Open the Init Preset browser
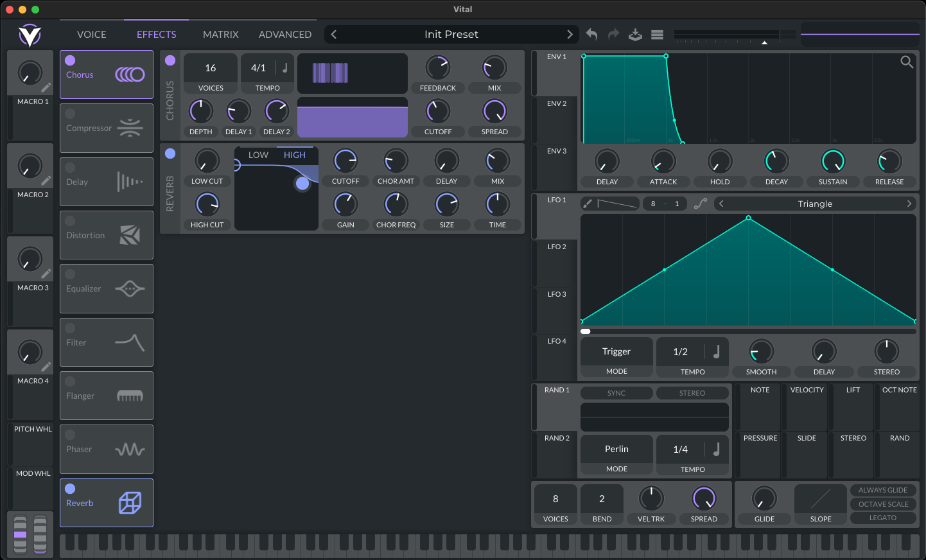The image size is (926, 560). 451,35
